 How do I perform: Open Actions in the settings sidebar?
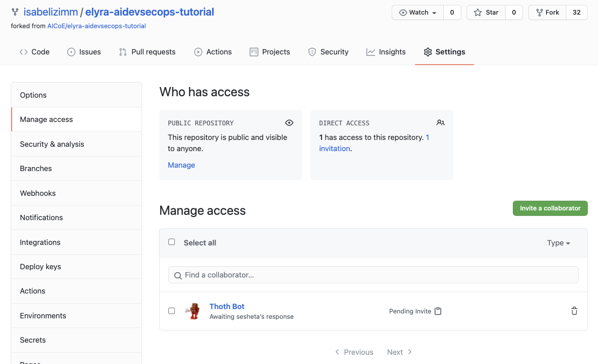[76, 291]
